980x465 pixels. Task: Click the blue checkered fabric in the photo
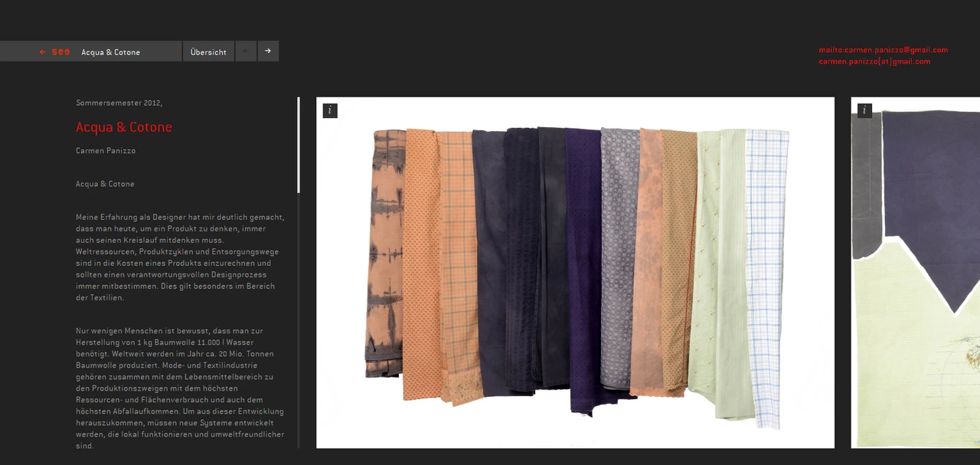(767, 276)
